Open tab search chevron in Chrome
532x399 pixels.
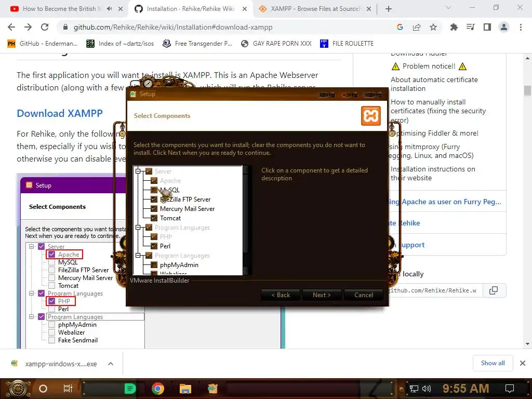pos(448,7)
